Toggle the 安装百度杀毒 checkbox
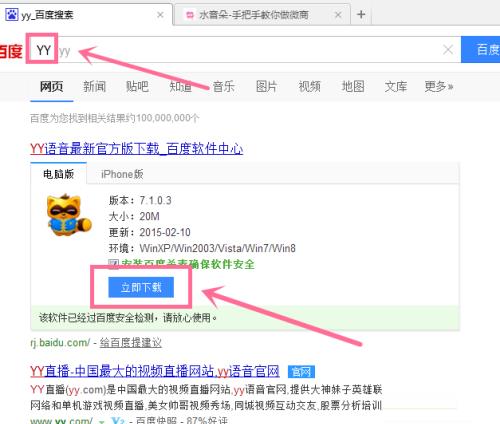 (113, 264)
